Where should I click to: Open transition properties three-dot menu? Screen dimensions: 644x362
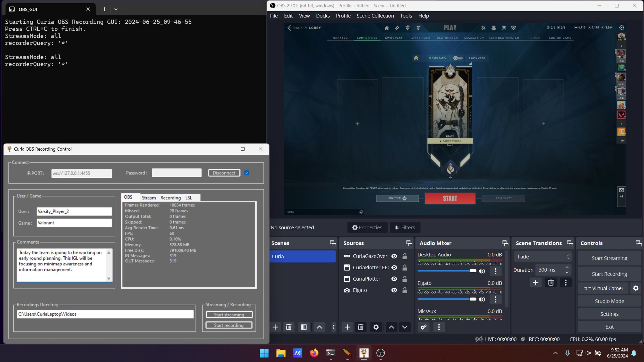point(566,282)
